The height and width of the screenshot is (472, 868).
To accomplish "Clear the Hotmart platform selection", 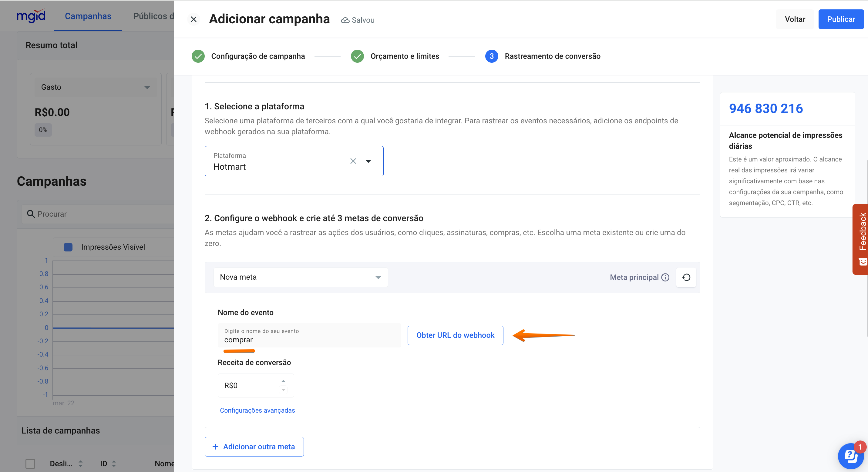I will 353,161.
